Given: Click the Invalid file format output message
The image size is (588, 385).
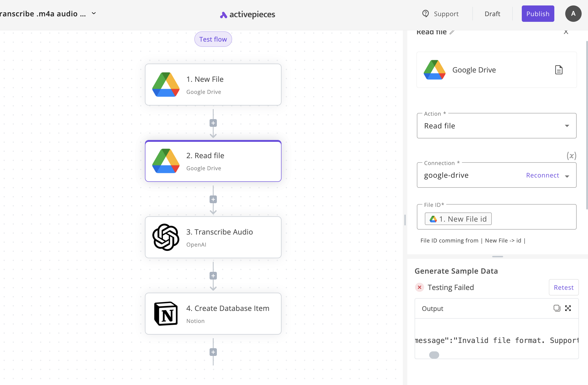Looking at the screenshot, I should (x=497, y=340).
